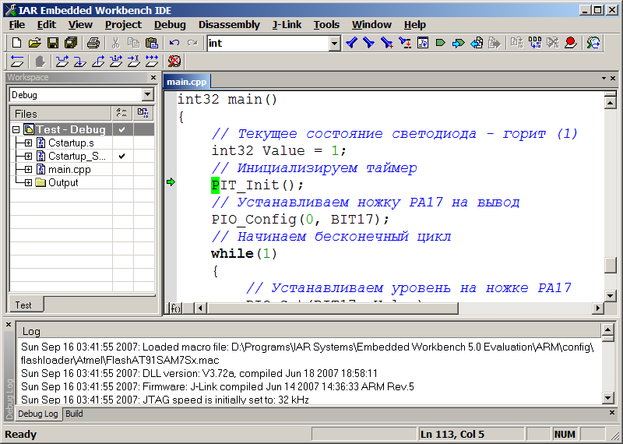Image resolution: width=623 pixels, height=444 pixels.
Task: Click the New Document toolbar icon
Action: pos(16,43)
